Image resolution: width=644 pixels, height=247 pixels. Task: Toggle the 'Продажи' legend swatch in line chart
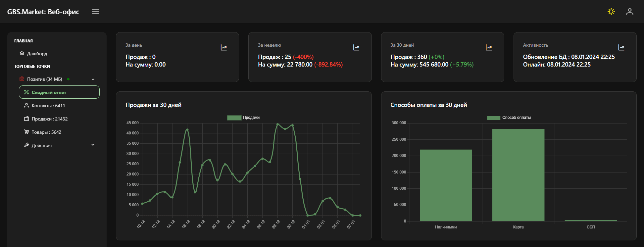pyautogui.click(x=234, y=118)
